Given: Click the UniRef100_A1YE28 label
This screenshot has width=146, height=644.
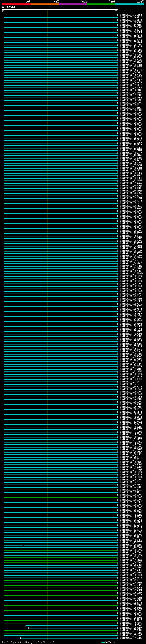Looking at the screenshot, I should click(x=131, y=48).
